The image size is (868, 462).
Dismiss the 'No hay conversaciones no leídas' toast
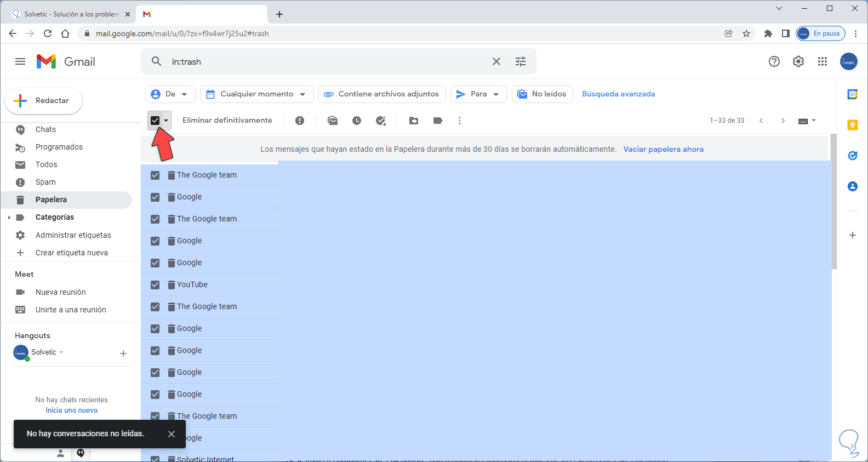172,434
